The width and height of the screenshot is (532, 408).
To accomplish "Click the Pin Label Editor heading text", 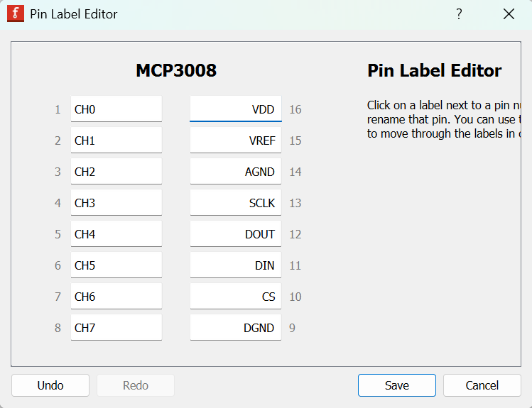I will 434,70.
